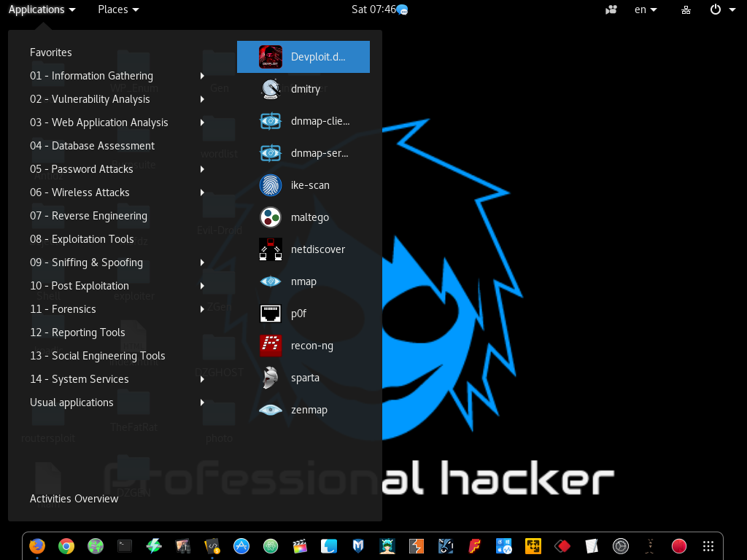Open Firefox from the dock
The image size is (747, 560).
click(37, 545)
